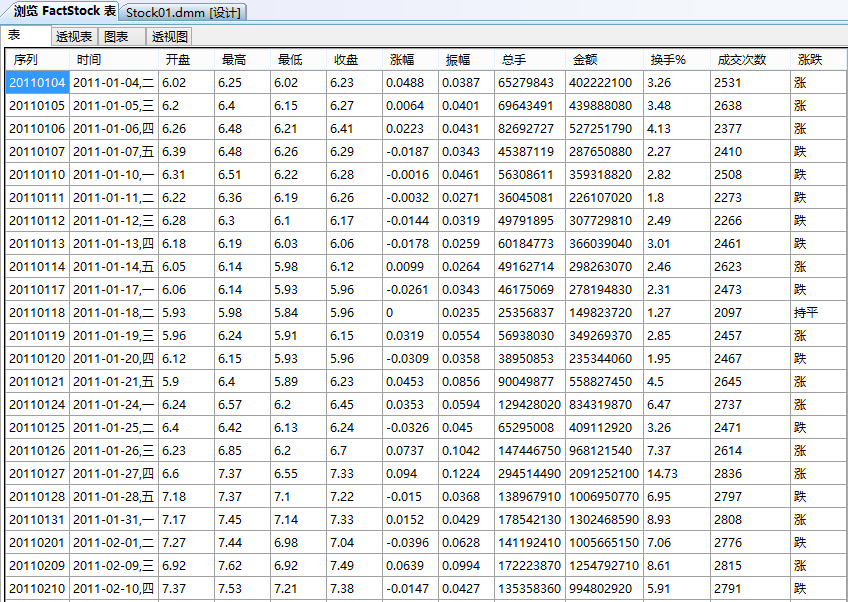The height and width of the screenshot is (602, 848).
Task: Click date cell 2011-01-14,五
Action: (114, 267)
